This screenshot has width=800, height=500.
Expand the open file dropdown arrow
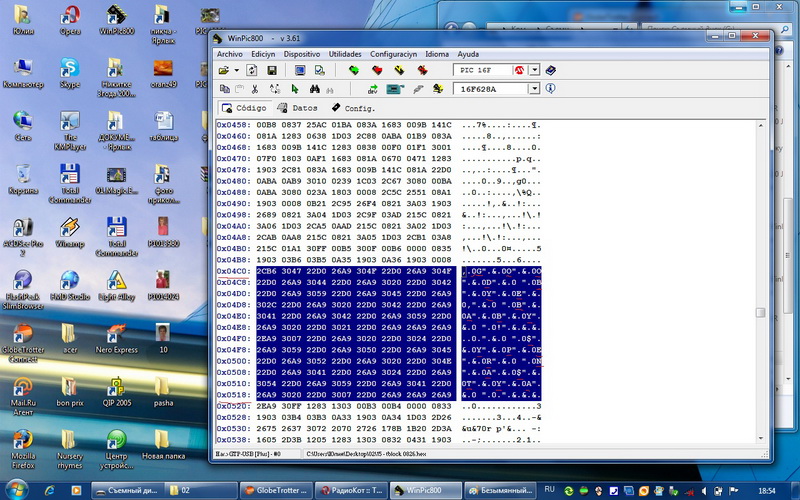237,70
